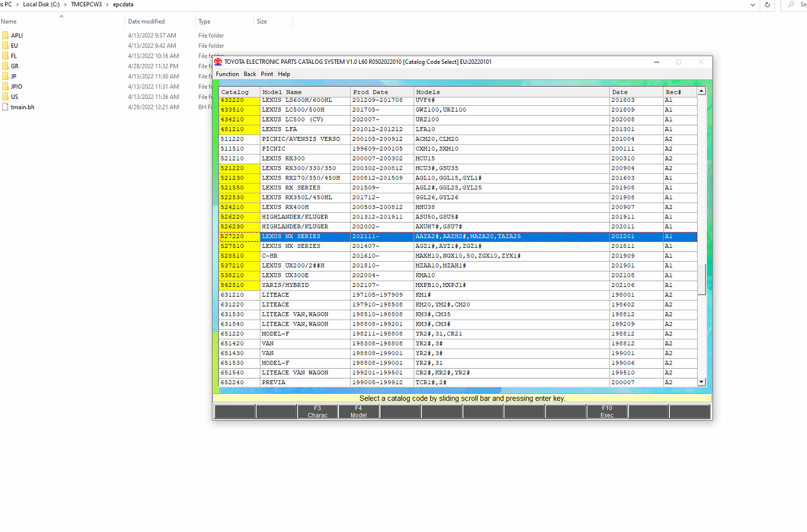Sort by Date modified column header
Viewport: 807px width, 532px height.
(x=146, y=22)
